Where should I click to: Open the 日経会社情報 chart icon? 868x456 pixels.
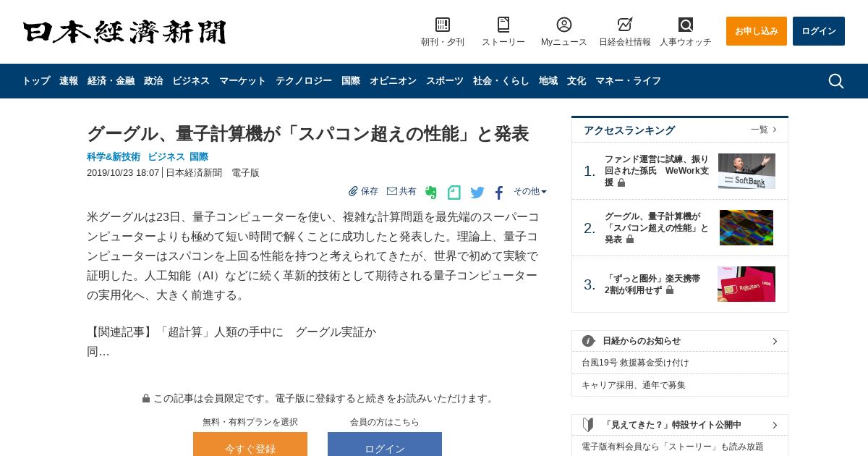click(625, 25)
